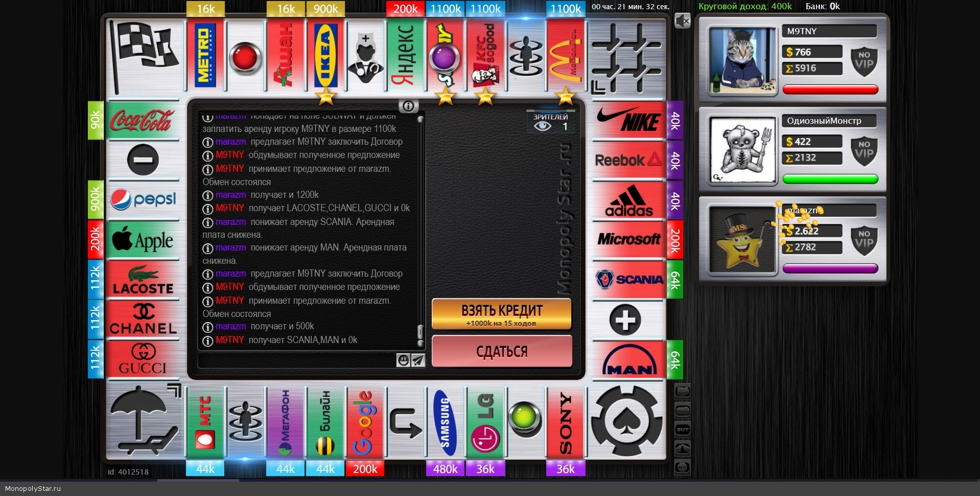Select the MAN property cell
The height and width of the screenshot is (496, 980).
pos(629,359)
